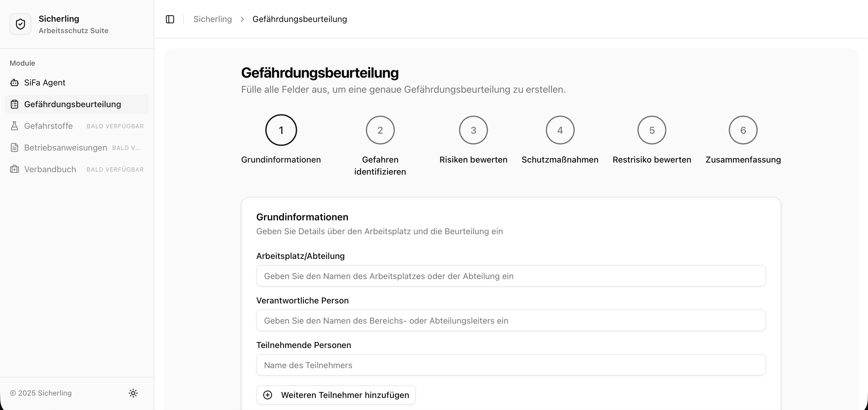Go to step 2 Gefahren identifizieren
Viewport: 868px width, 410px height.
[x=380, y=130]
